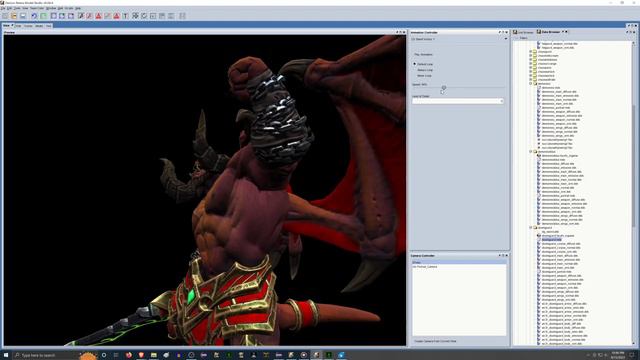The image size is (640, 360).
Task: Click the Save toolbar icon
Action: pos(23,16)
